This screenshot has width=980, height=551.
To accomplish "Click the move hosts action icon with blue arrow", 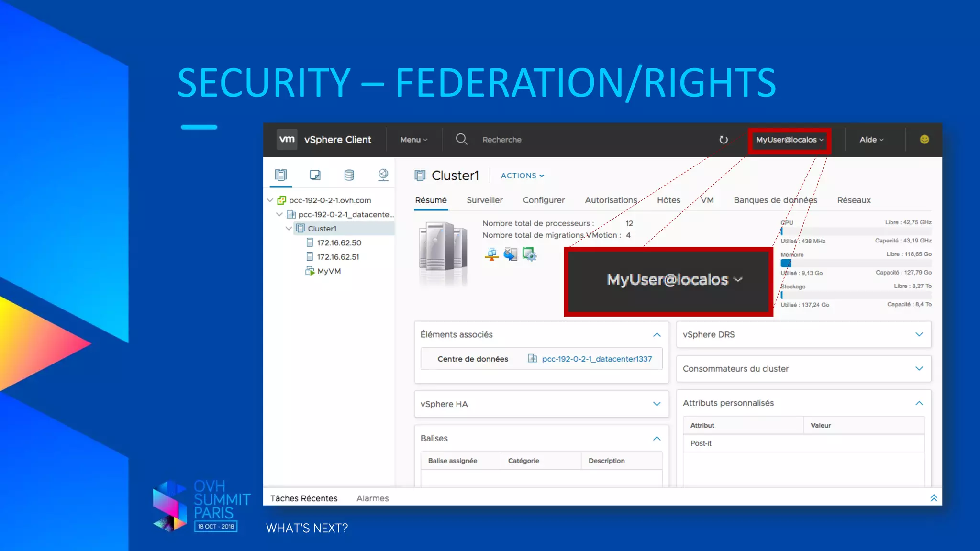I will click(x=511, y=254).
